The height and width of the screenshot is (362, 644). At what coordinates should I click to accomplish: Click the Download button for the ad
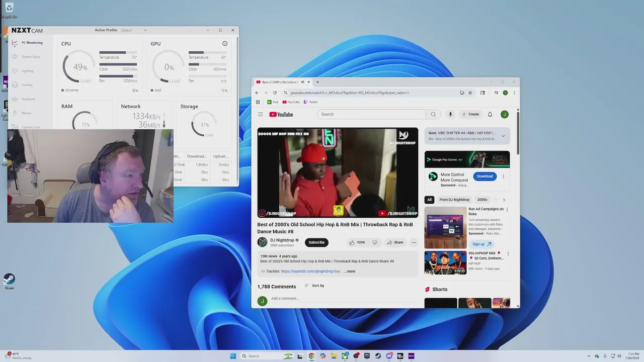(485, 176)
